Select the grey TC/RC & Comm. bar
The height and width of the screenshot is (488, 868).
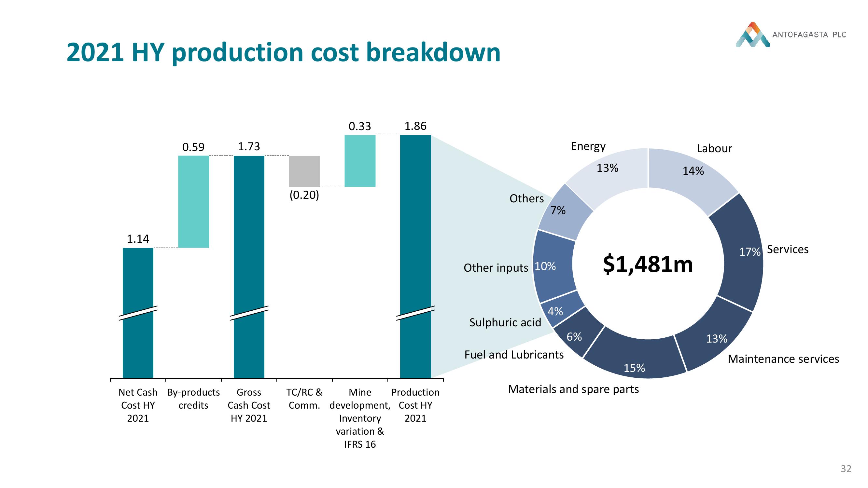point(305,171)
